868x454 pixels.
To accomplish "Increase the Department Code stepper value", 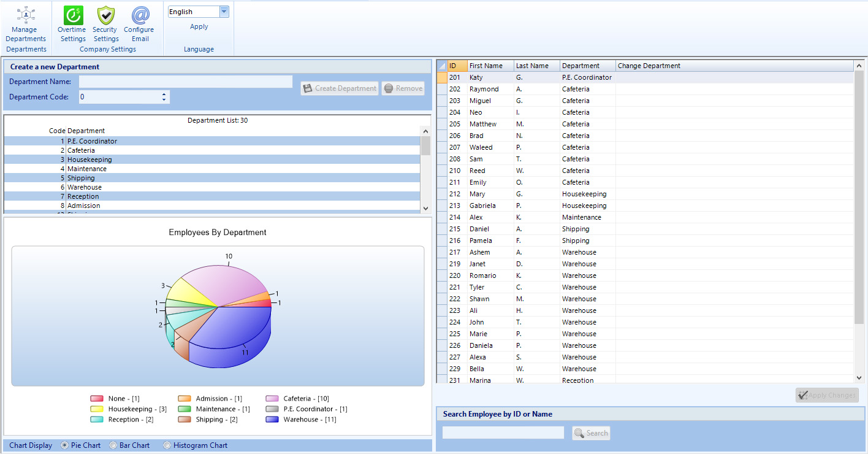I will tap(164, 94).
